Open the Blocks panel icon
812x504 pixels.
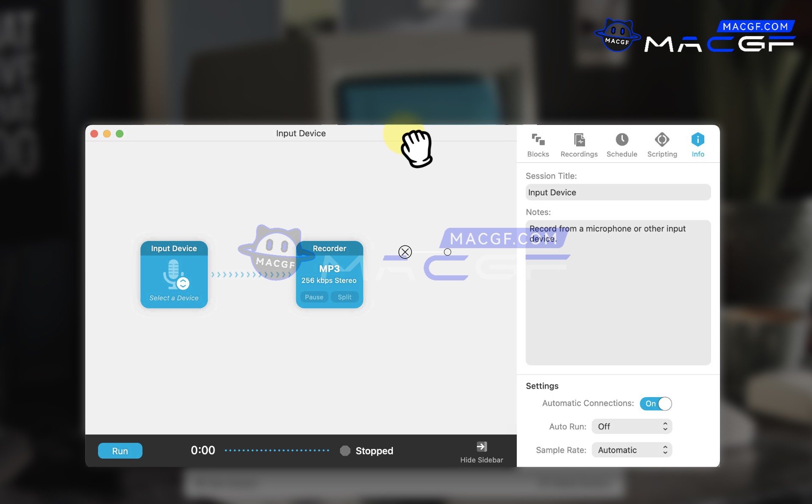pyautogui.click(x=538, y=140)
